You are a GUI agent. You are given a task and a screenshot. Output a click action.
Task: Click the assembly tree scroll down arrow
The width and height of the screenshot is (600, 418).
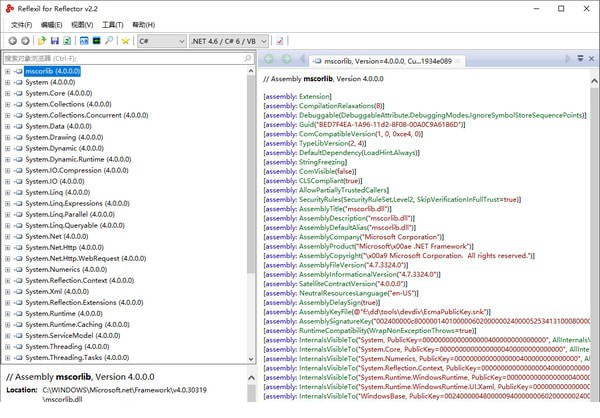(251, 359)
